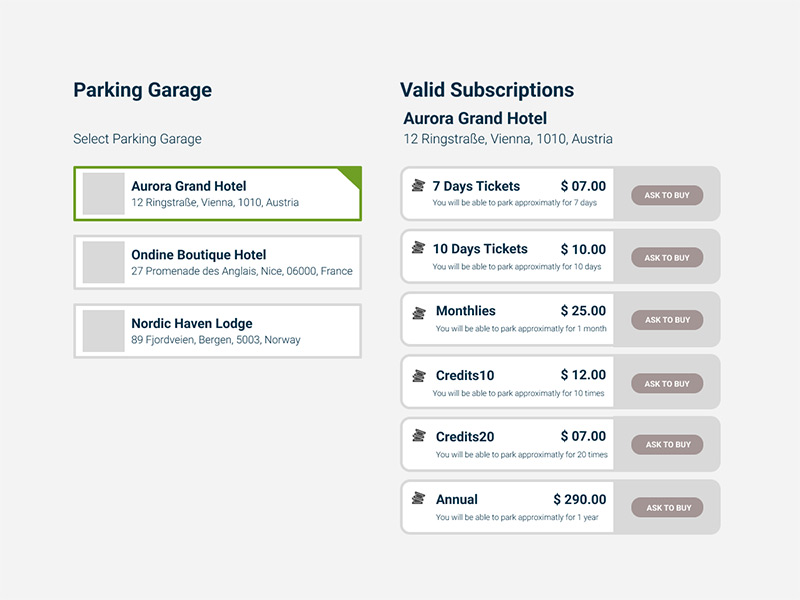This screenshot has width=800, height=600.
Task: Open the Annual $290.00 subscription card
Action: point(508,508)
